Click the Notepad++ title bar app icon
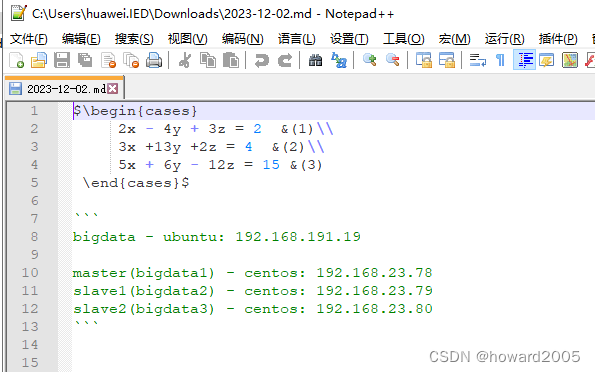This screenshot has height=372, width=595. tap(19, 13)
